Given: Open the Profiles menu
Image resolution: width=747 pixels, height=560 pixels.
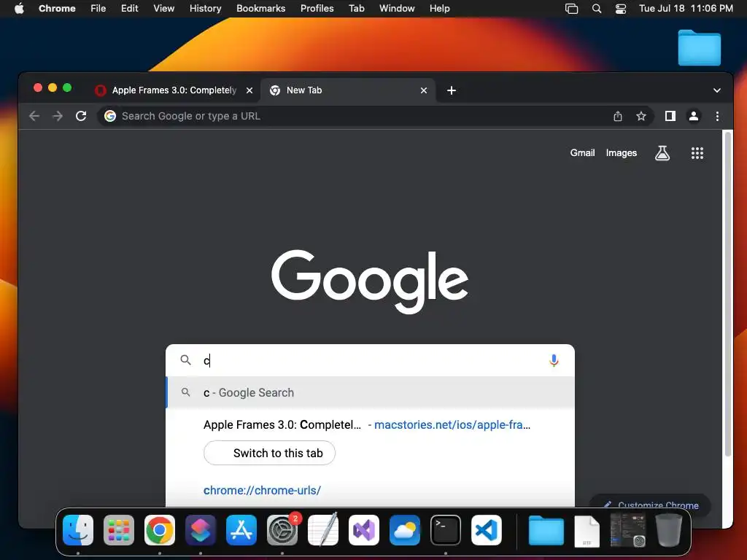Looking at the screenshot, I should 317,9.
